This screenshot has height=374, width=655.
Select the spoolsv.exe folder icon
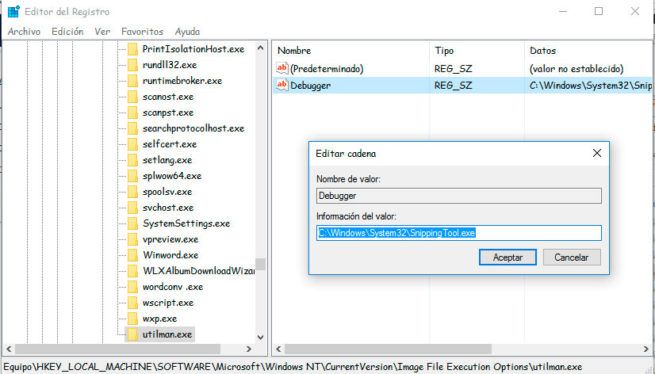[x=133, y=192]
